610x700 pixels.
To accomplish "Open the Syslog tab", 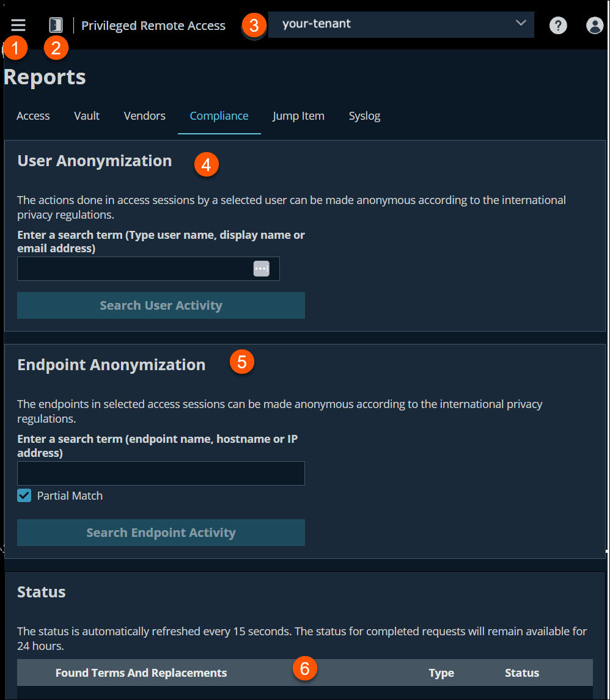I will [x=364, y=116].
